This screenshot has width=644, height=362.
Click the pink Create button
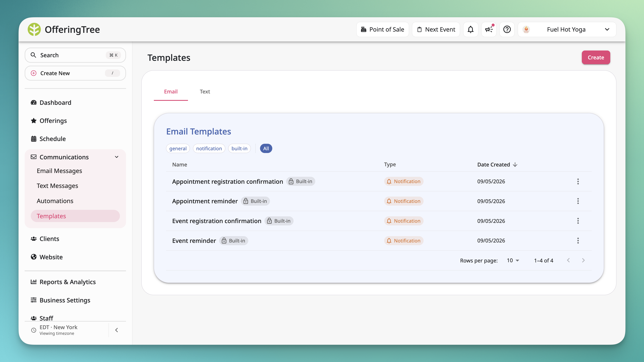pos(596,57)
